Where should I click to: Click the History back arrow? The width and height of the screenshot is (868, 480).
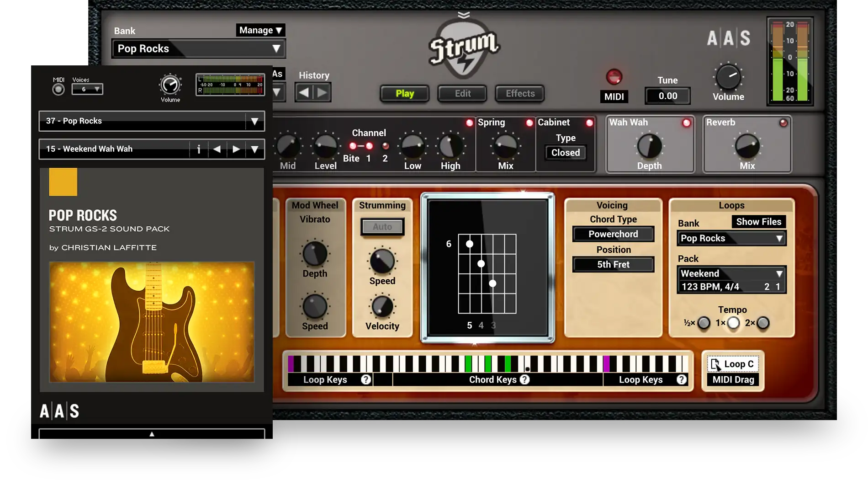[304, 93]
